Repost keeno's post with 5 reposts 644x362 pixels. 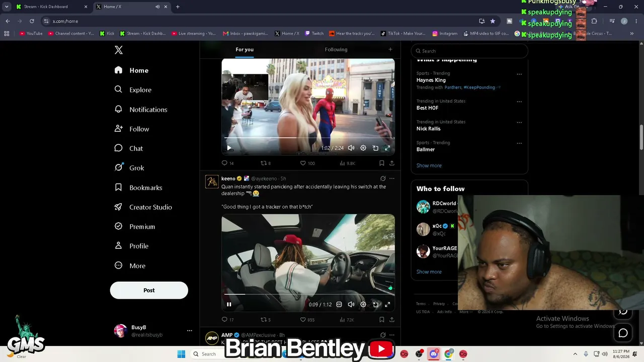pyautogui.click(x=265, y=319)
